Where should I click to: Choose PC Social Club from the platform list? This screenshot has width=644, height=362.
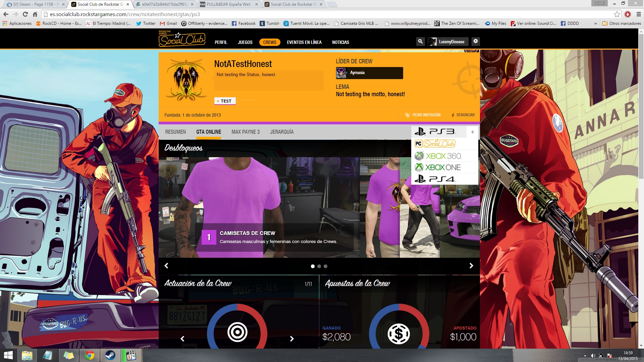coord(435,144)
